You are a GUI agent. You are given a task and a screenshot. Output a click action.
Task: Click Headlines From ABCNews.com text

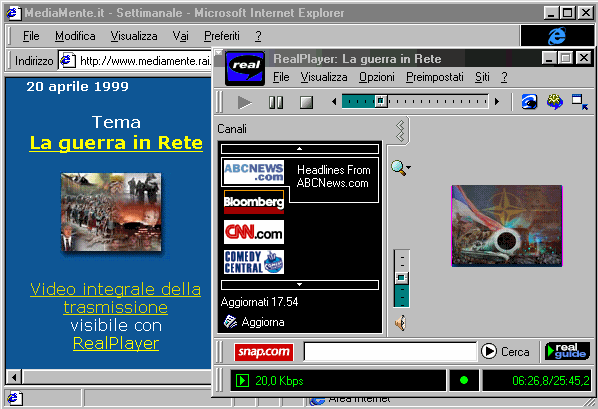333,176
